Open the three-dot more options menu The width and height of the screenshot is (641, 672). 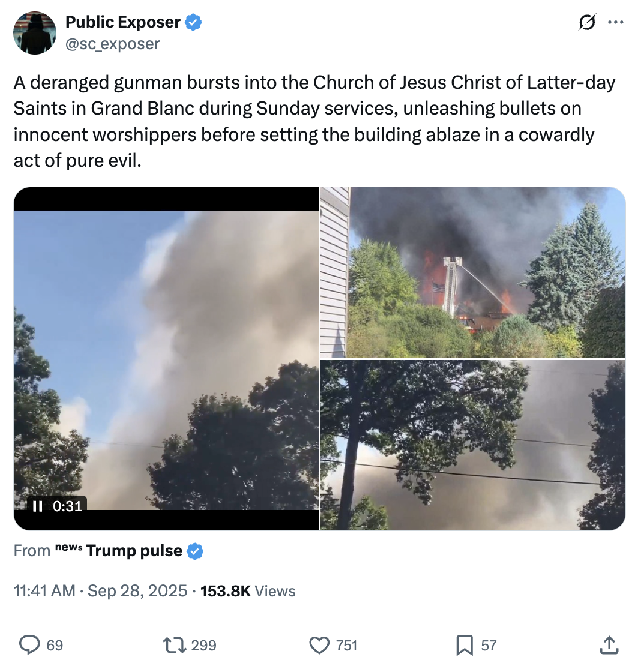tap(616, 22)
